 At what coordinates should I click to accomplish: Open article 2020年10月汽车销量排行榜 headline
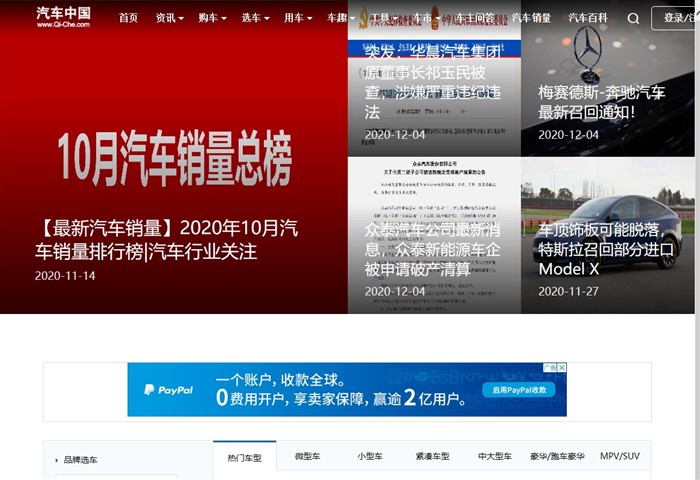(x=167, y=240)
